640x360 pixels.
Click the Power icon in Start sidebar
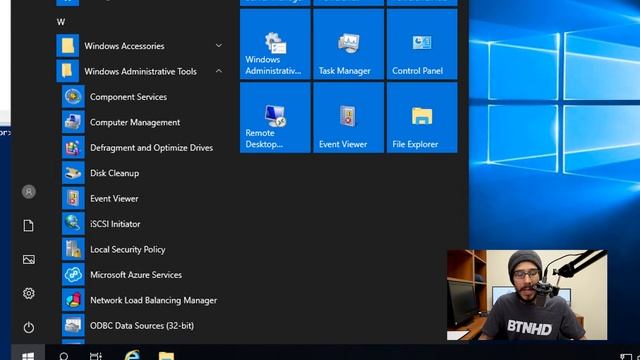[x=29, y=327]
